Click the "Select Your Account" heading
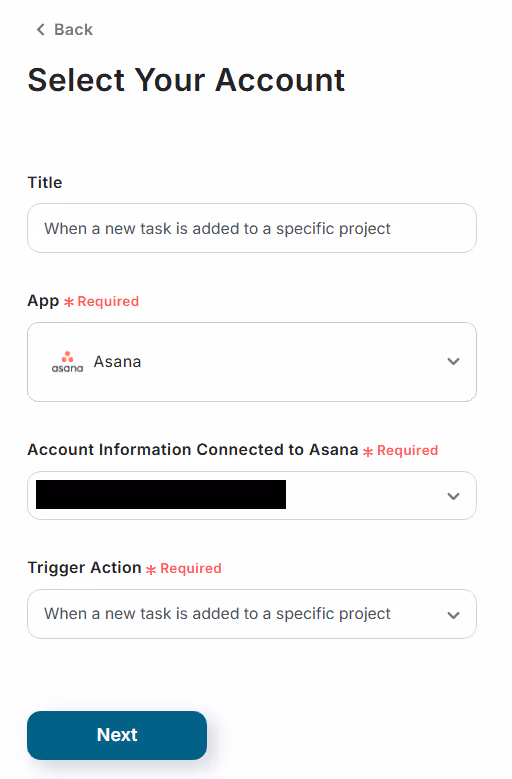 coord(186,80)
